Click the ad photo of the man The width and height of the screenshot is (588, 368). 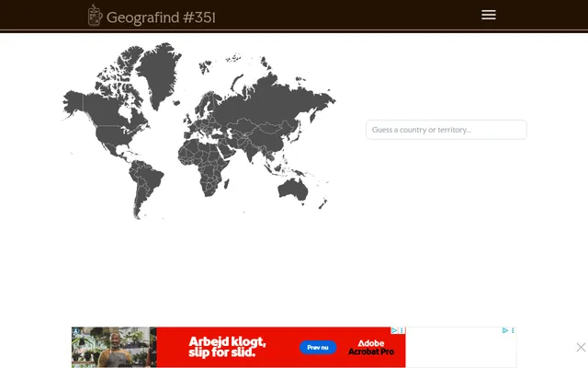(114, 348)
